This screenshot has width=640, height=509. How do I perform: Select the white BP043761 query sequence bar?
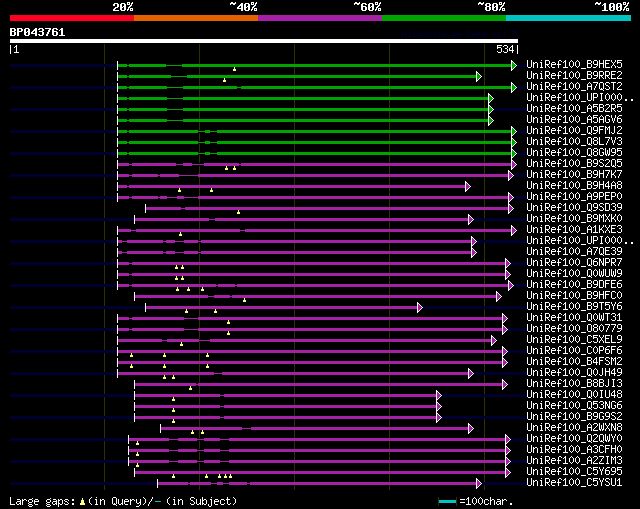(x=264, y=41)
